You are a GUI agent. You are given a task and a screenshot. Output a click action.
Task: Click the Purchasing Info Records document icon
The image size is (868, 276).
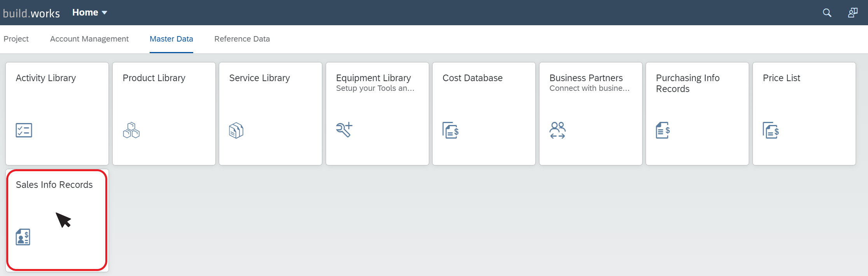(x=663, y=130)
